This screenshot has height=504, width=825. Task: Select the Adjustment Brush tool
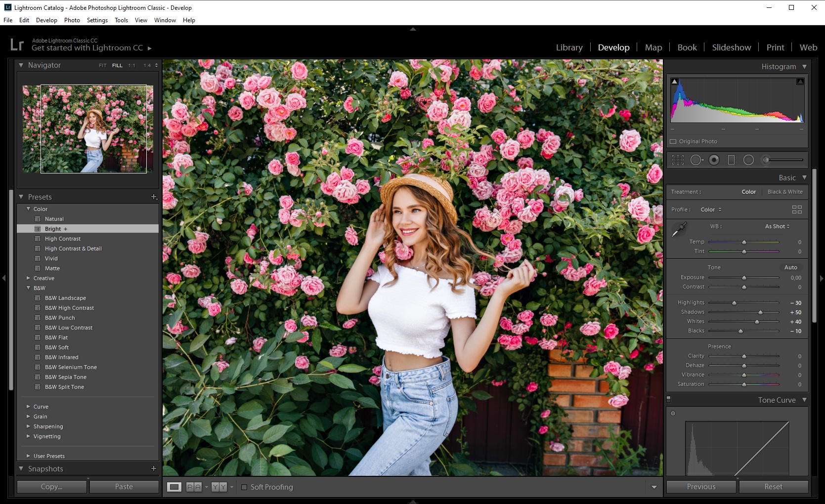pos(767,160)
